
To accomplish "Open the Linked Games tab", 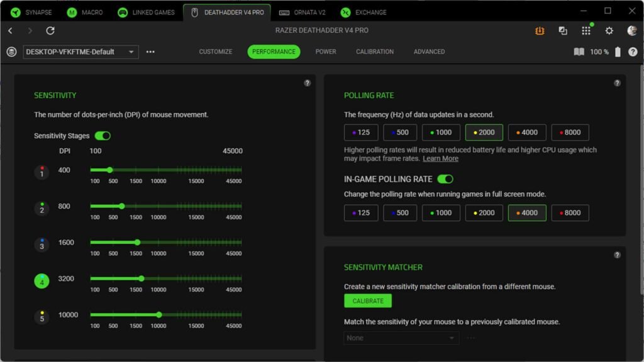I will click(146, 13).
